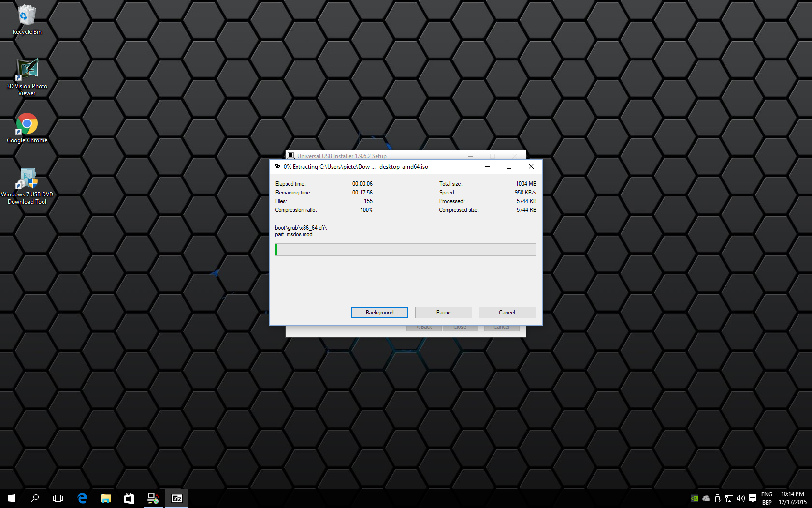Click the files count 155
The height and width of the screenshot is (508, 812).
coord(368,201)
